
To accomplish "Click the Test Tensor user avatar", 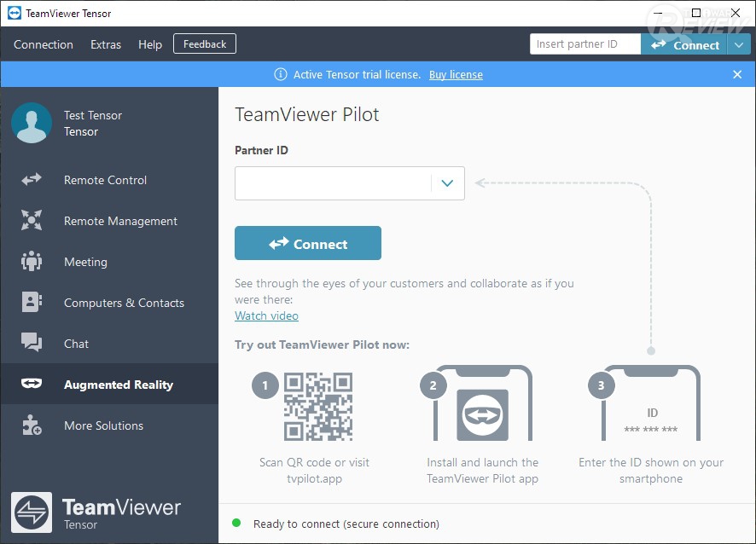I will (32, 123).
